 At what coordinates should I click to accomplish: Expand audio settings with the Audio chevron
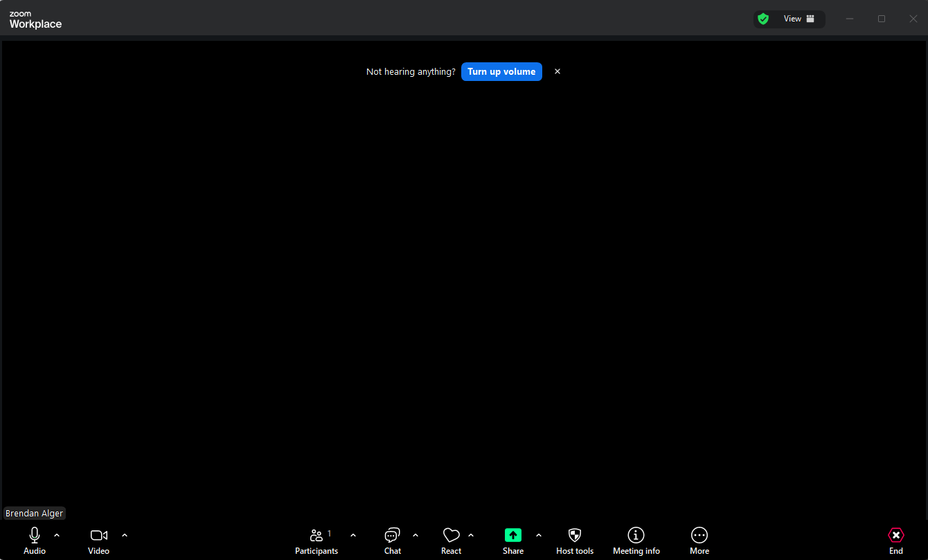[57, 535]
